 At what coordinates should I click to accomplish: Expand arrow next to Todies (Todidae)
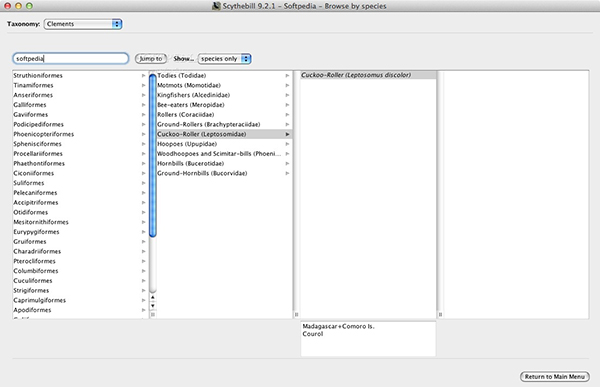[x=287, y=75]
